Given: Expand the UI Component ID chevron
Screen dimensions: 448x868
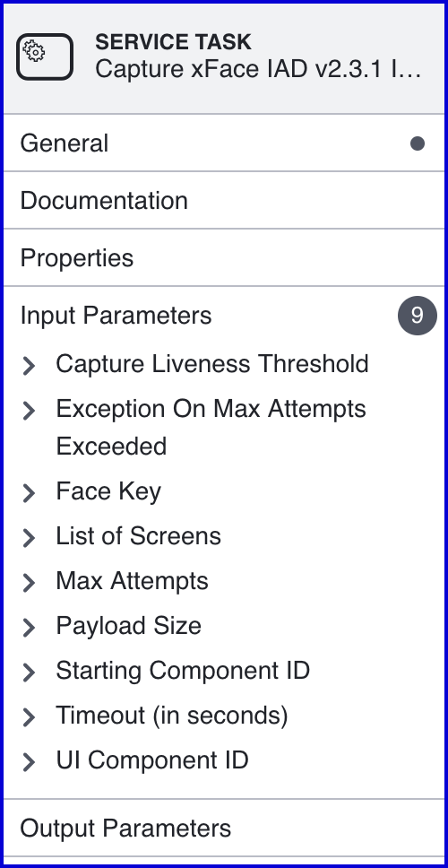Looking at the screenshot, I should (29, 761).
